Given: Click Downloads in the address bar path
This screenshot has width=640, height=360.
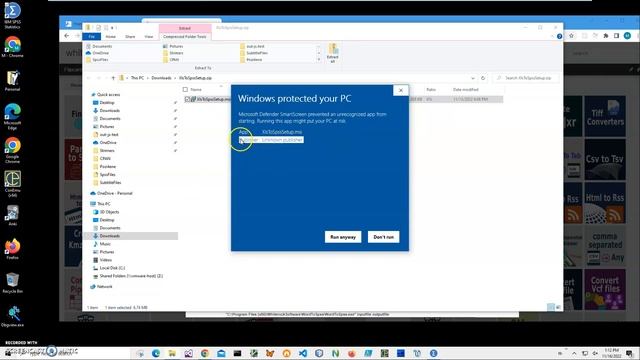Looking at the screenshot, I should pyautogui.click(x=161, y=78).
